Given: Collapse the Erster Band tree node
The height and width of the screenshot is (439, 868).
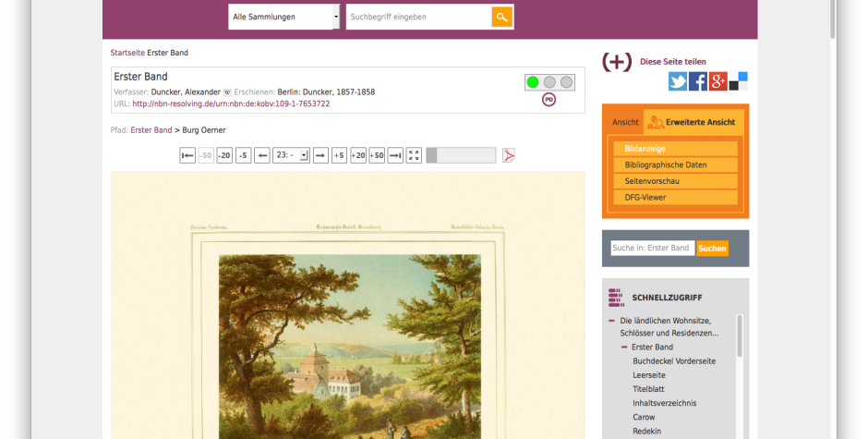Looking at the screenshot, I should 624,348.
